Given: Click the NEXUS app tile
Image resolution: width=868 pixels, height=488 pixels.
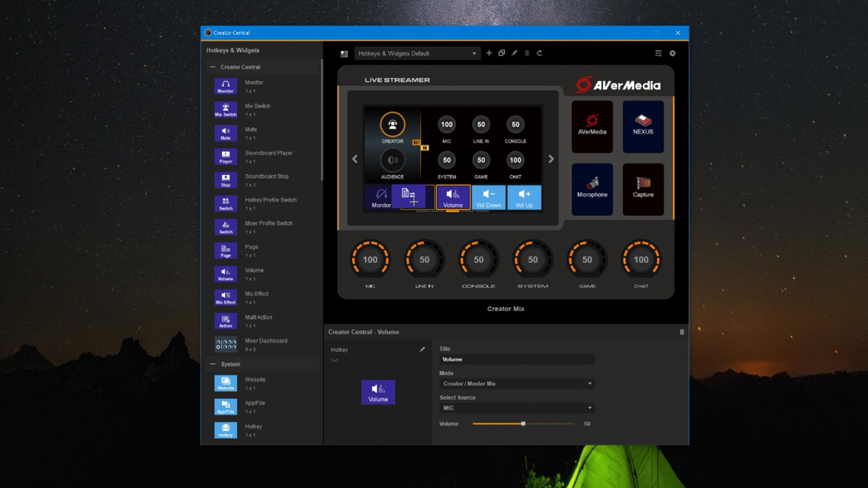Looking at the screenshot, I should coord(643,127).
